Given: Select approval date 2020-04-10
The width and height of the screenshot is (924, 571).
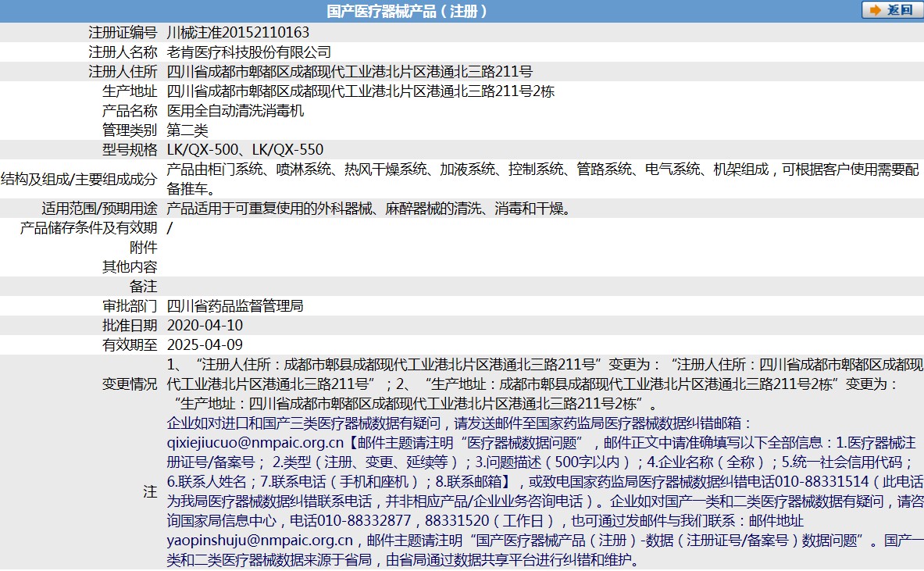Looking at the screenshot, I should point(205,325).
